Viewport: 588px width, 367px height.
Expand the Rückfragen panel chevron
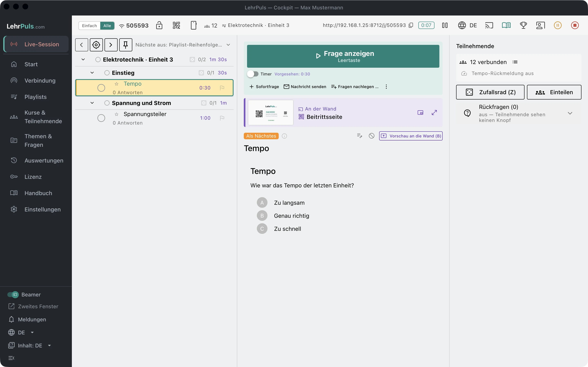point(570,113)
